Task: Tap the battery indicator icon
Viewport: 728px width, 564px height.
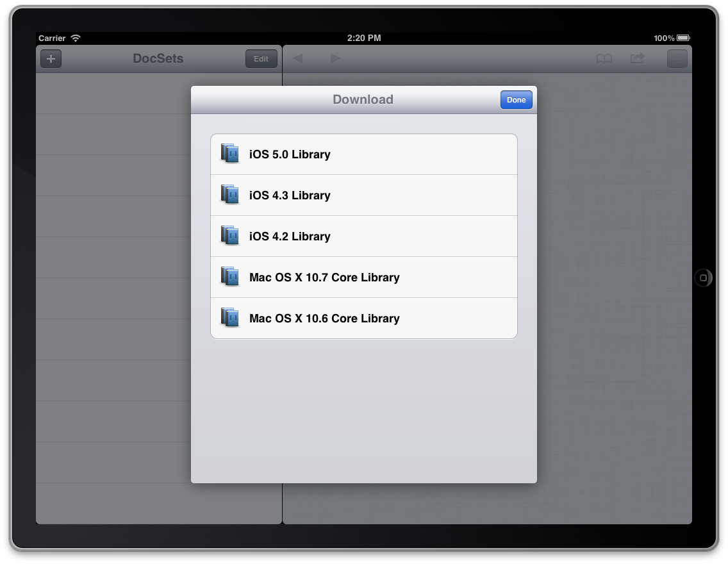Action: (683, 38)
